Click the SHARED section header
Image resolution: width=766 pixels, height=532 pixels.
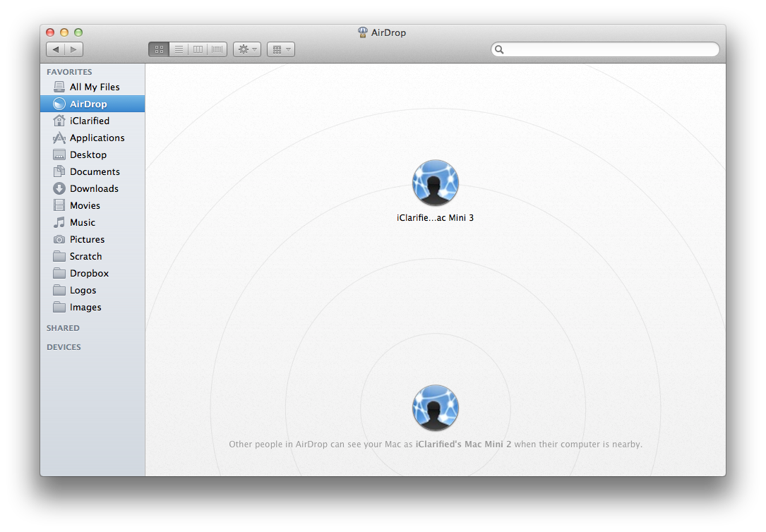click(63, 328)
